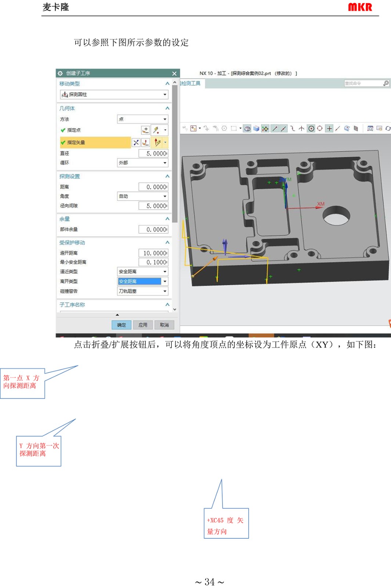Click the 确定 button

(121, 325)
